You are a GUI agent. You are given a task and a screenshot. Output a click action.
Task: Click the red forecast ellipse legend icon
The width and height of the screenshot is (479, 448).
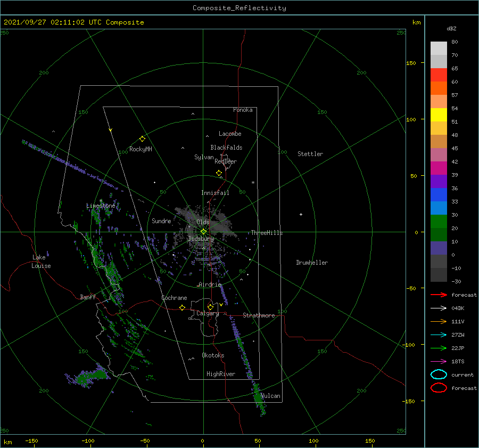439,388
